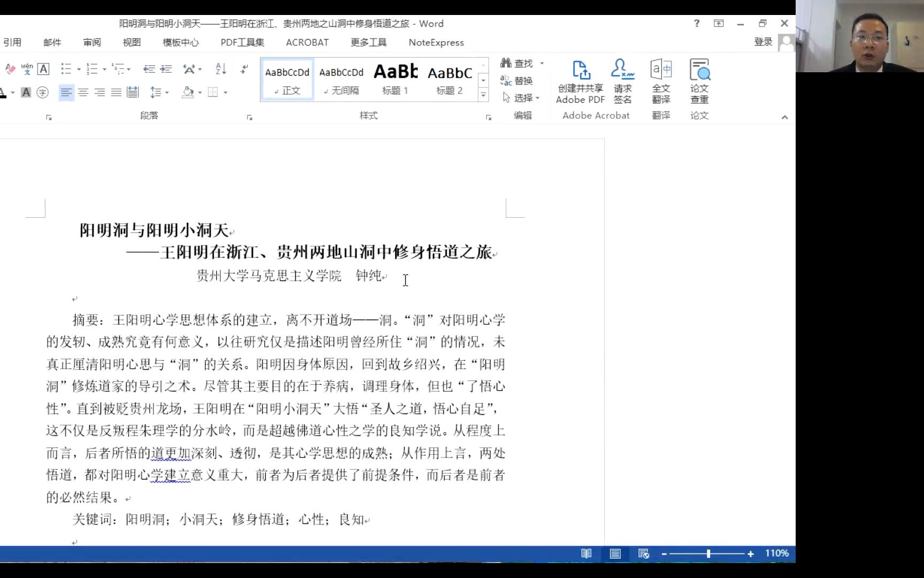Image resolution: width=924 pixels, height=578 pixels.
Task: Create and share Adobe PDF
Action: [581, 81]
